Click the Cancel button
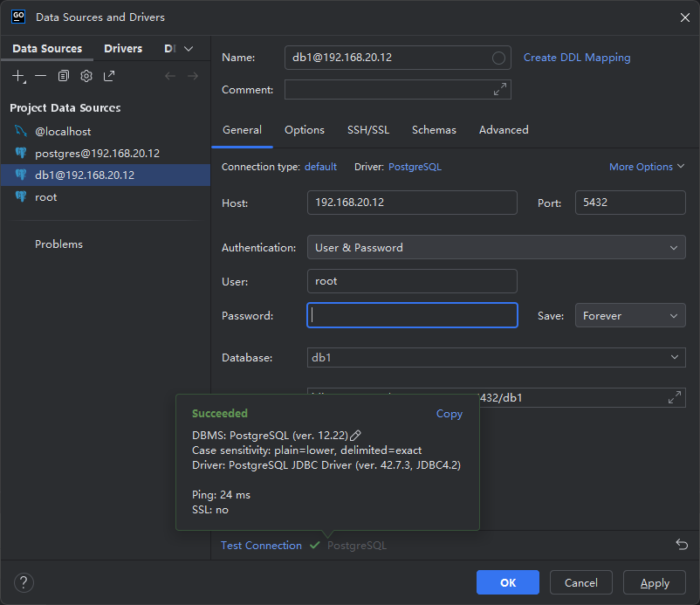Viewport: 700px width, 605px height. click(580, 582)
